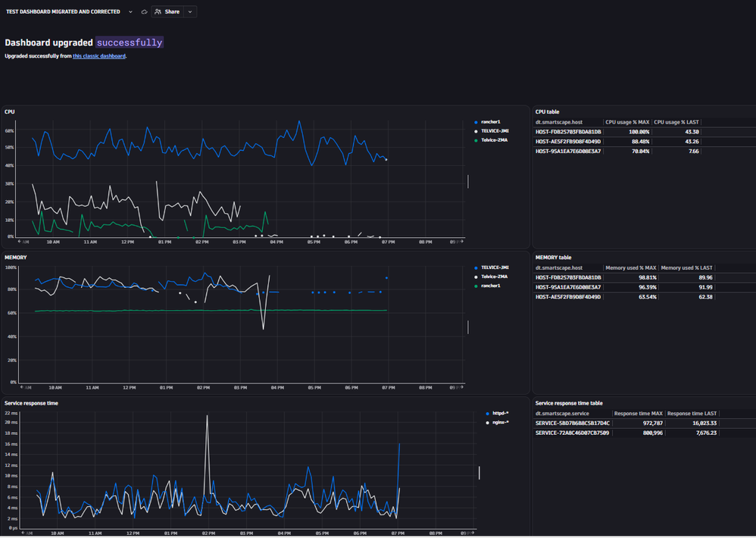The width and height of the screenshot is (756, 538).
Task: Pan MEMORY chart right with the arrow
Action: tap(461, 387)
